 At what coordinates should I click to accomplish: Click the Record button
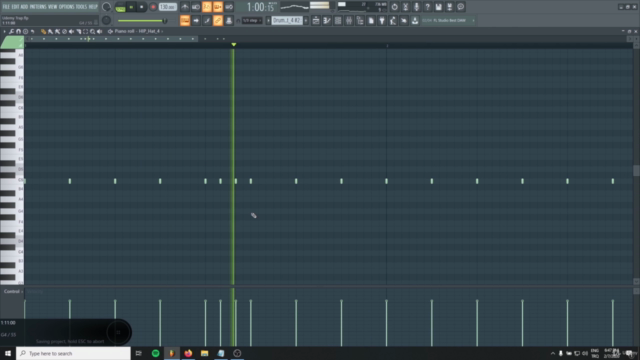153,7
